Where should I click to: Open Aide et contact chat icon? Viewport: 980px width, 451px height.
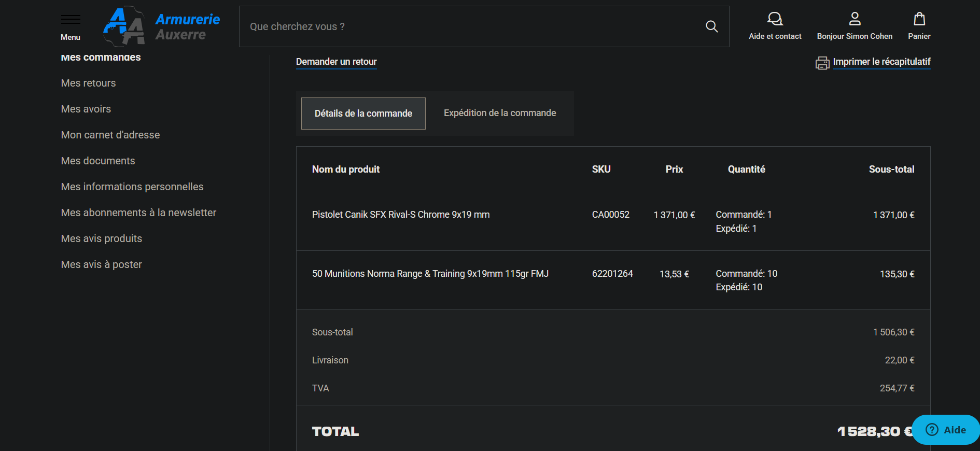775,19
